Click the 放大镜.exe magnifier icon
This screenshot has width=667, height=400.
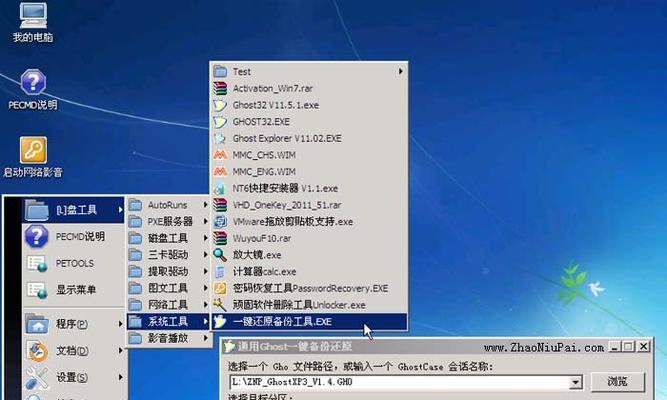tap(220, 255)
